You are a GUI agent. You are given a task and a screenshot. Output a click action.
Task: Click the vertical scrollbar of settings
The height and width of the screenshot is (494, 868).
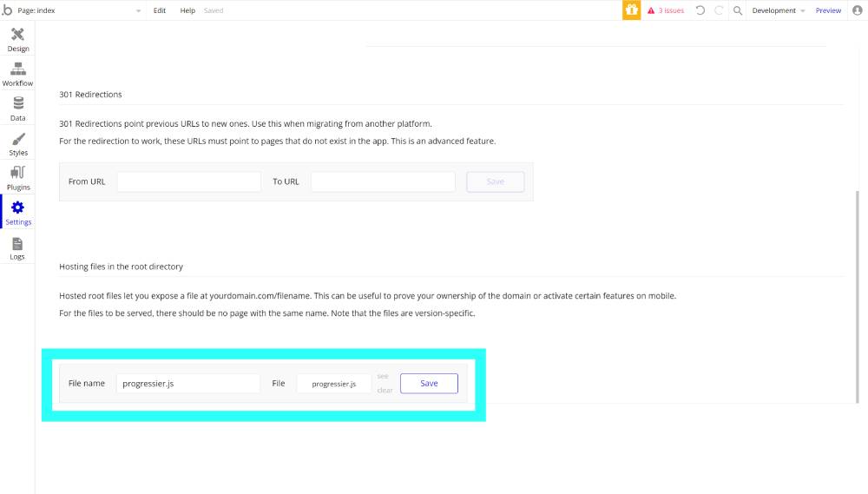858,297
